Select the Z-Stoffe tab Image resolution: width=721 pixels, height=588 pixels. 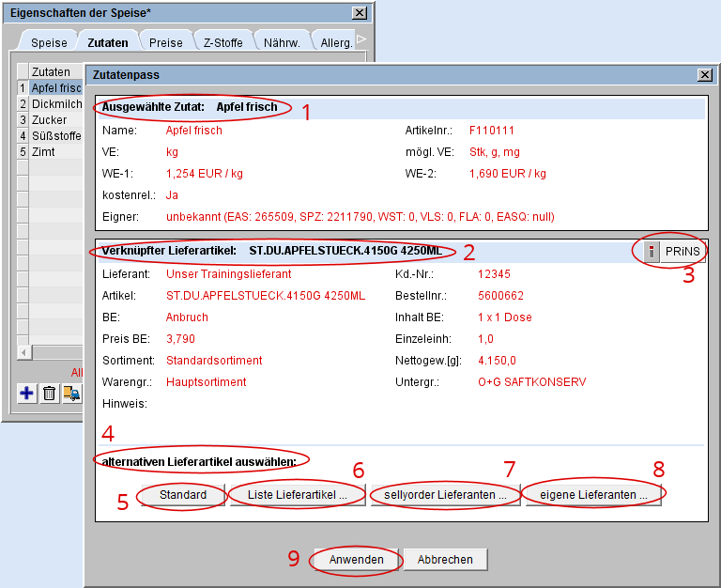(x=222, y=43)
